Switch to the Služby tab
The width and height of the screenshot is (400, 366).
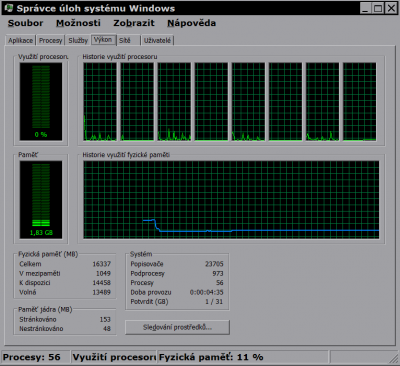pos(78,40)
